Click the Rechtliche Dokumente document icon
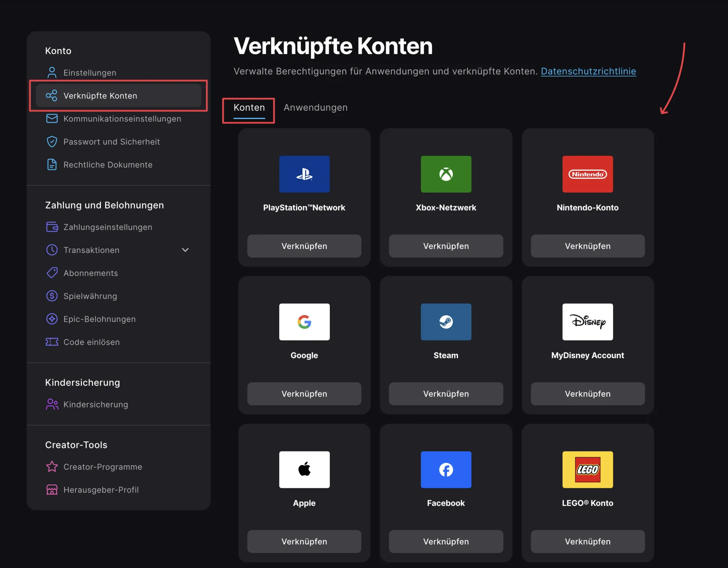The height and width of the screenshot is (568, 728). 52,165
